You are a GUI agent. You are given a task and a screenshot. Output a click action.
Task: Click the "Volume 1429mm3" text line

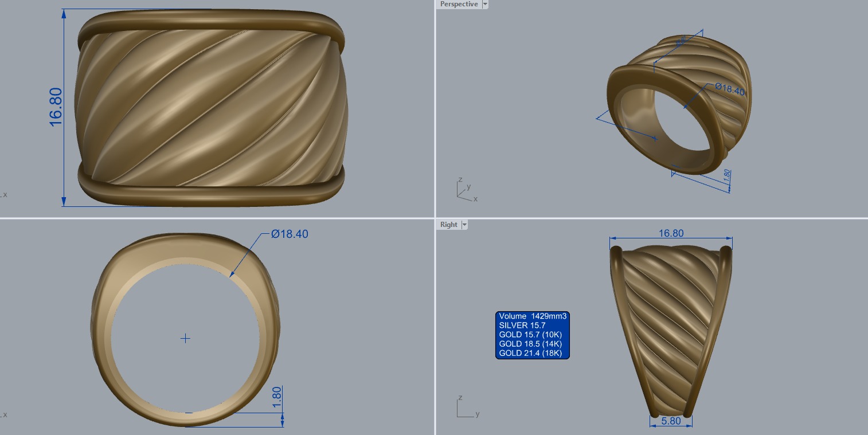(533, 316)
